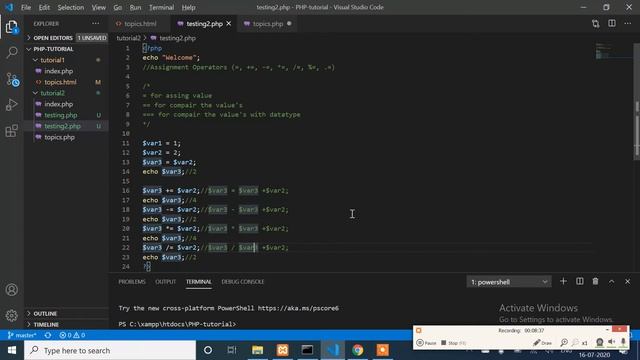640x360 pixels.
Task: Stop the screen recording
Action: (x=453, y=343)
